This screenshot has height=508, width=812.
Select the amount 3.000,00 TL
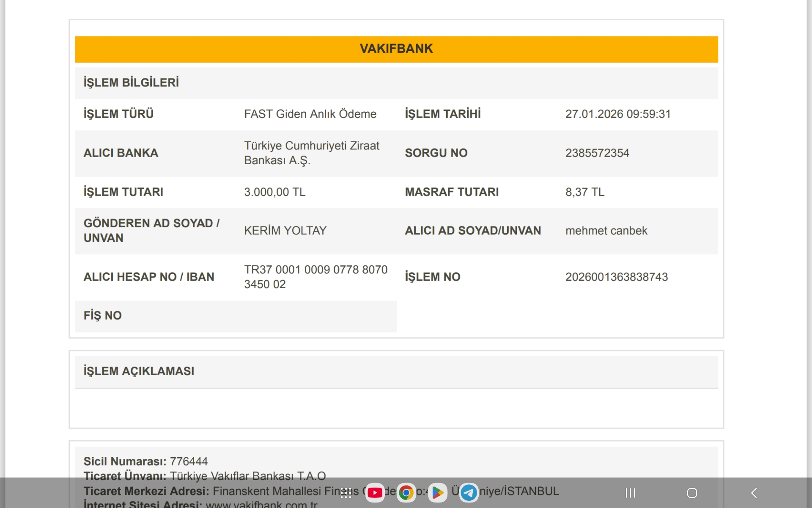click(x=274, y=192)
